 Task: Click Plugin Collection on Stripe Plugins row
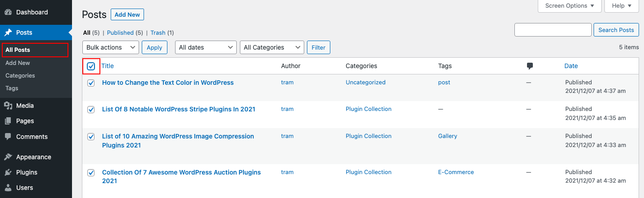click(x=369, y=109)
